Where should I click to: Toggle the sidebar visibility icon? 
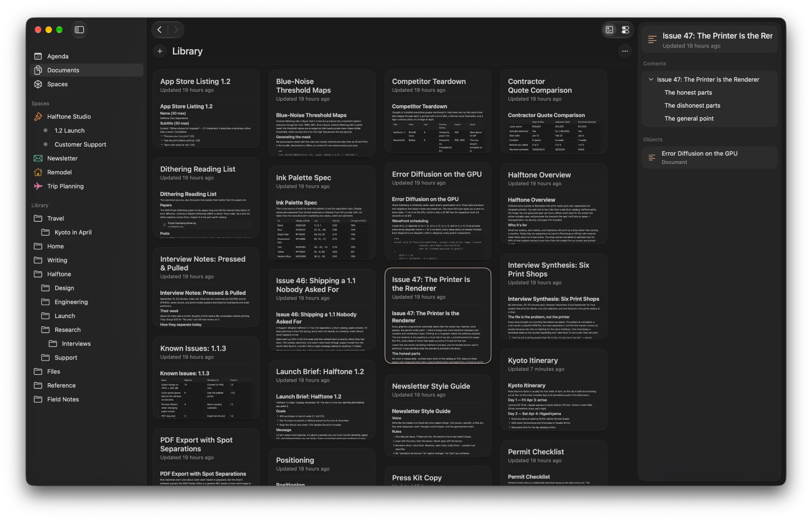coord(79,30)
